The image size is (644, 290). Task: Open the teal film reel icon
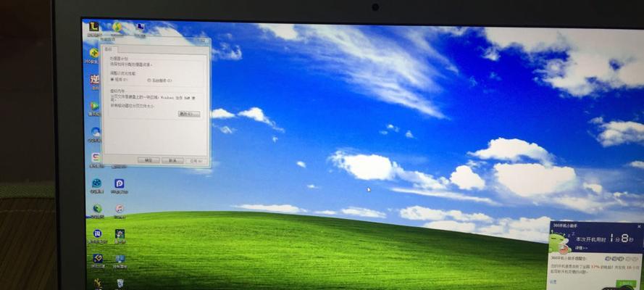point(96,183)
